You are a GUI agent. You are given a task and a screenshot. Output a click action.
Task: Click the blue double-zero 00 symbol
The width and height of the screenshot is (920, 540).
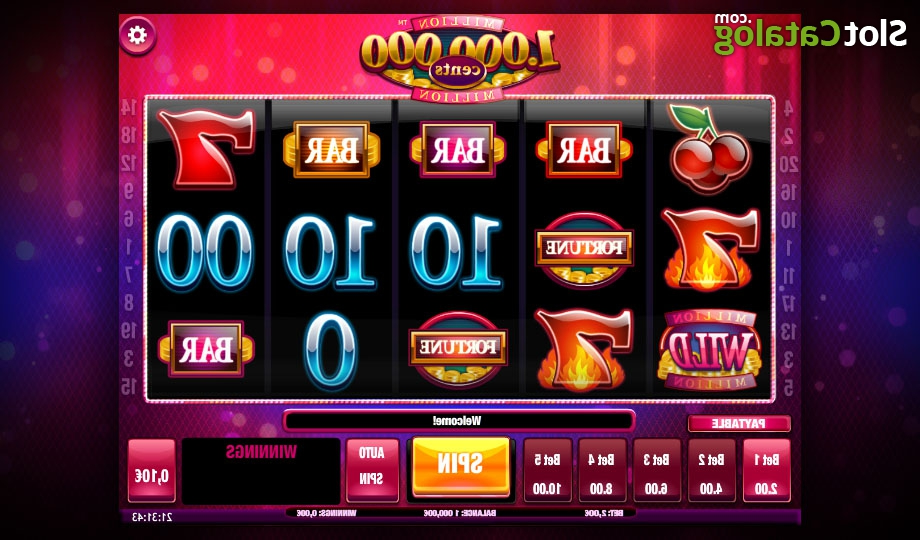(x=204, y=252)
